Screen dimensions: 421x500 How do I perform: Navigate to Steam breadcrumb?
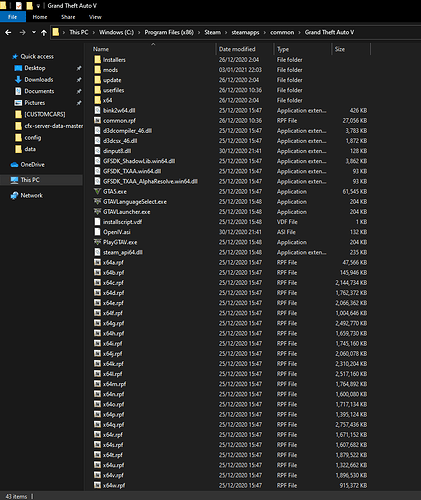pos(212,32)
